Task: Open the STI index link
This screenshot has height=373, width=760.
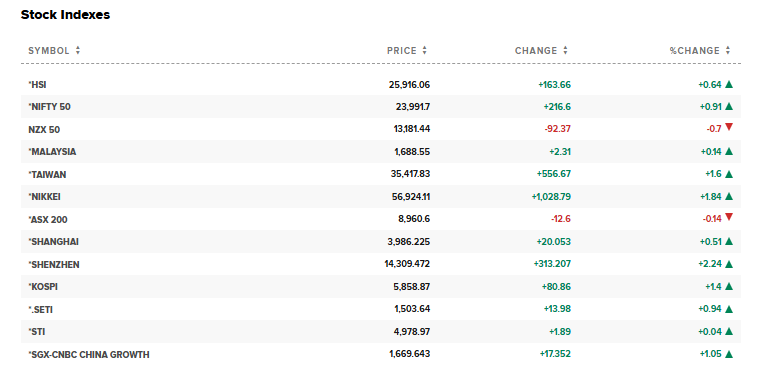Action: pos(37,332)
